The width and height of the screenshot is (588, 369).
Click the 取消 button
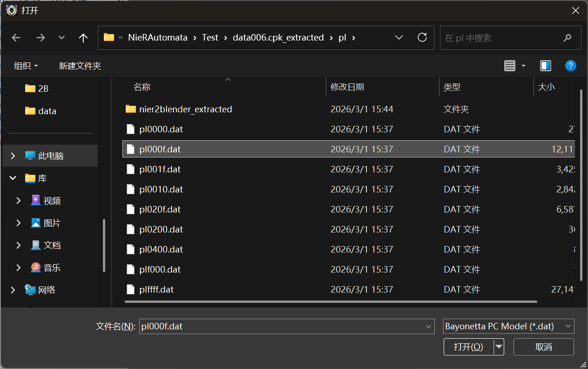[x=543, y=347]
